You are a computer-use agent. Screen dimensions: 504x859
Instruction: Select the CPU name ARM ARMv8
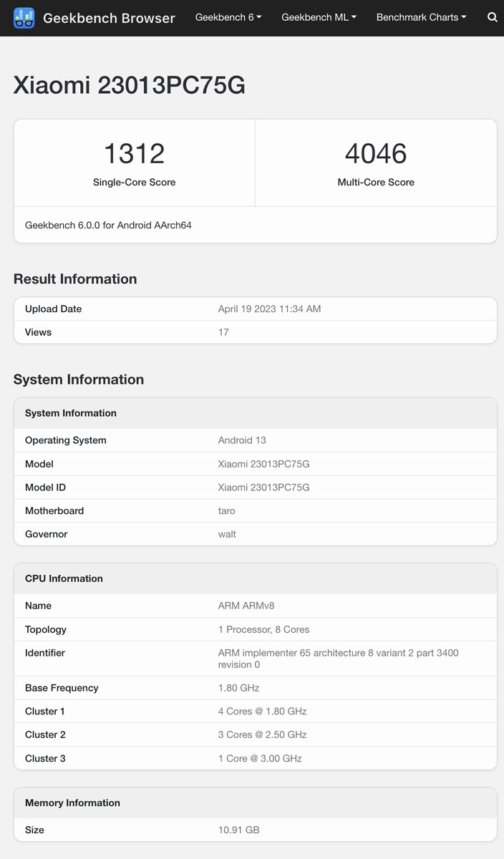point(246,606)
